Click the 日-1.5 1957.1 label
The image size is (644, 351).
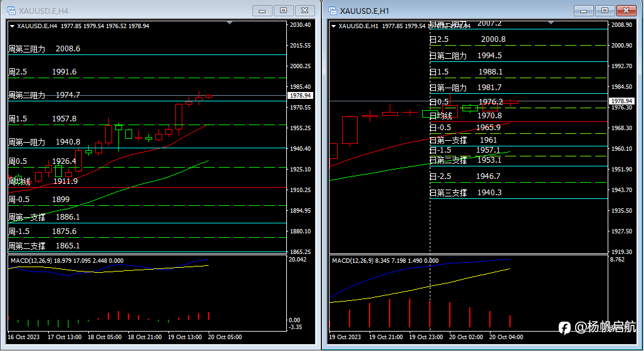click(x=465, y=150)
